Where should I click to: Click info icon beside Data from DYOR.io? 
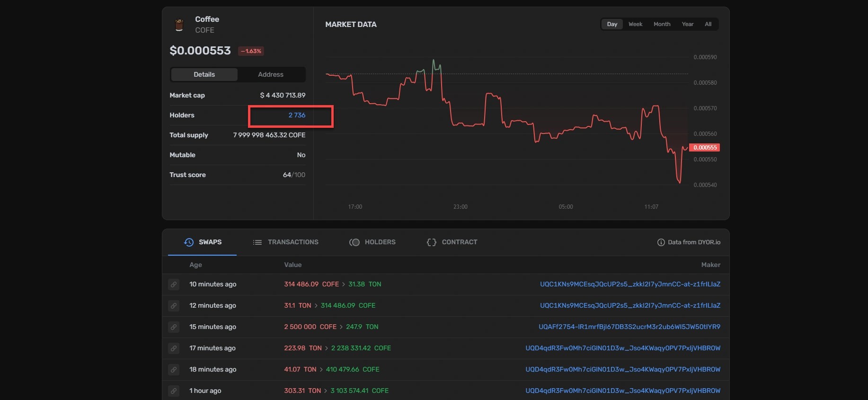[661, 242]
